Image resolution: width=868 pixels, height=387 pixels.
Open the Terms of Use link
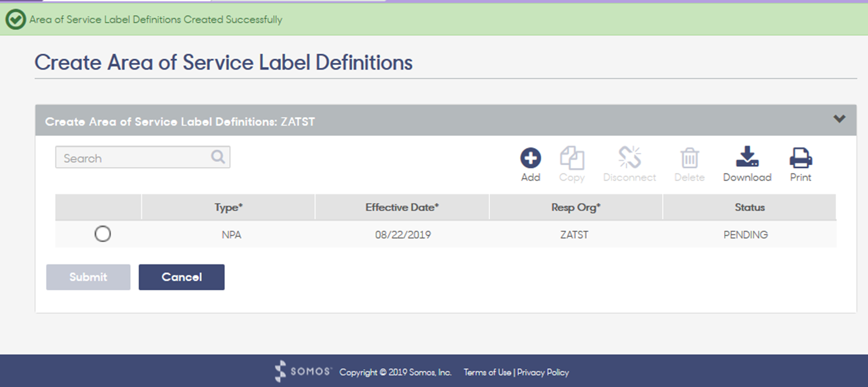[x=487, y=372]
